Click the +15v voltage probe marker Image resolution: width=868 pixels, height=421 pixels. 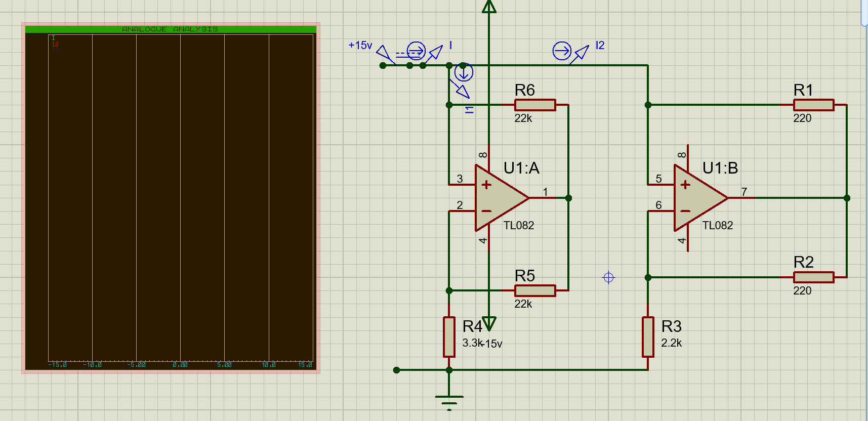click(x=386, y=56)
